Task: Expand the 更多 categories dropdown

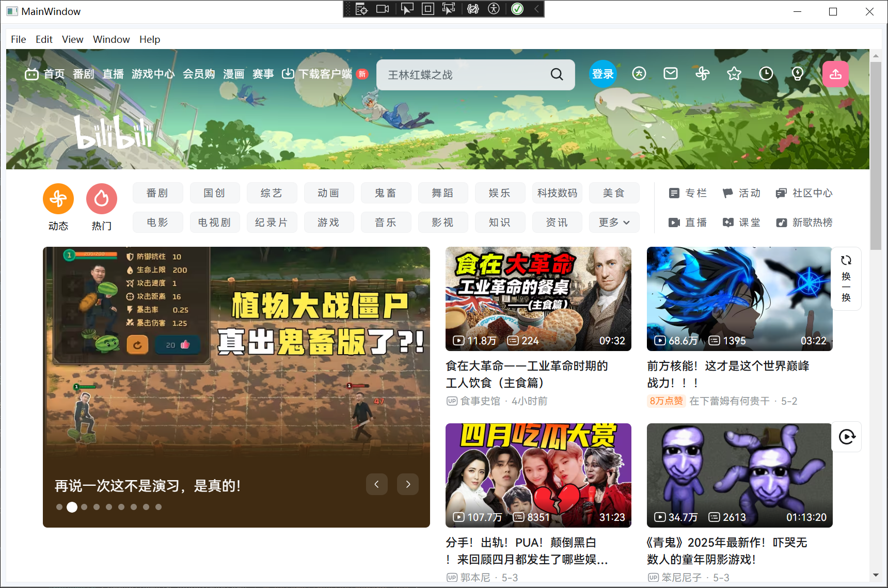Action: click(x=614, y=223)
